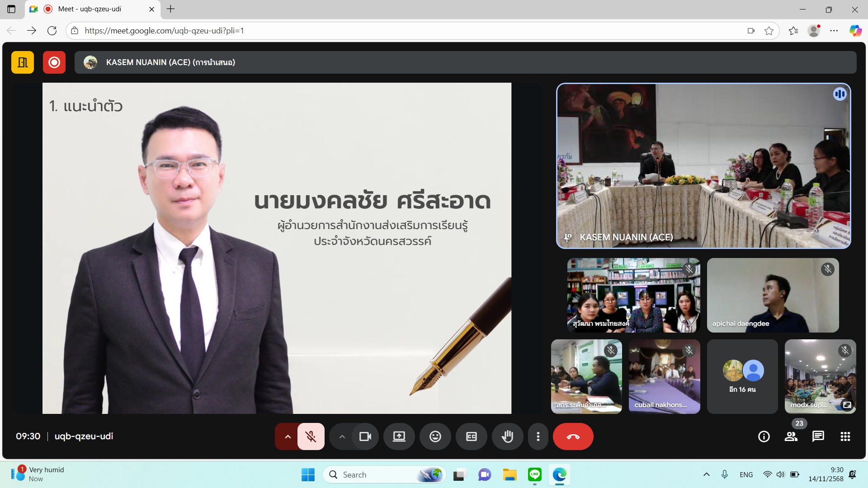Image resolution: width=868 pixels, height=488 pixels.
Task: View meeting details via info icon
Action: pos(764,436)
